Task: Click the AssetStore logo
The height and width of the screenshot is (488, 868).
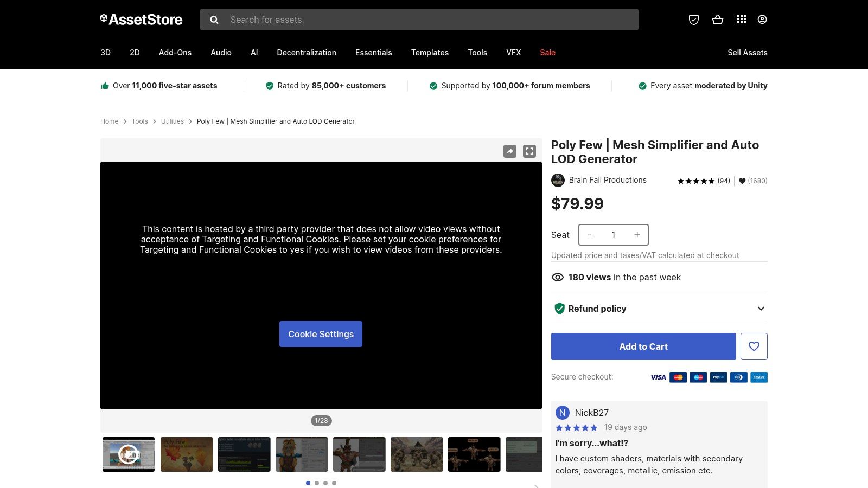Action: coord(142,20)
